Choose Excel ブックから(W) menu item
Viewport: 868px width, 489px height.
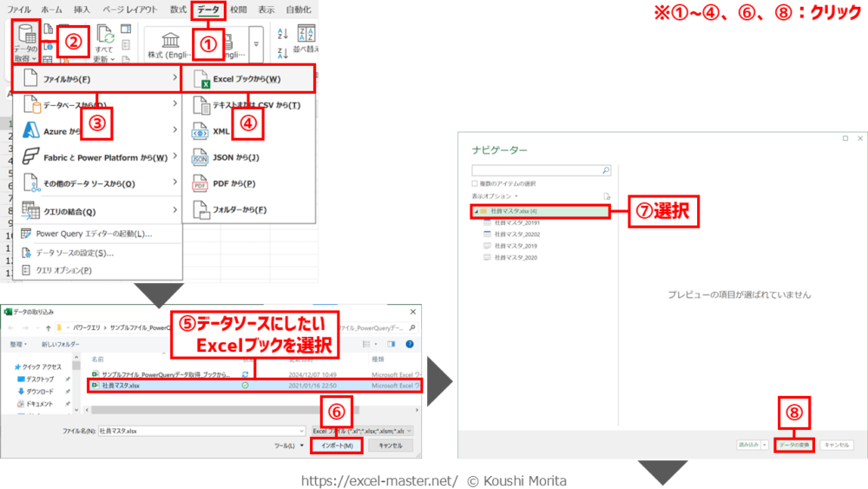click(247, 79)
